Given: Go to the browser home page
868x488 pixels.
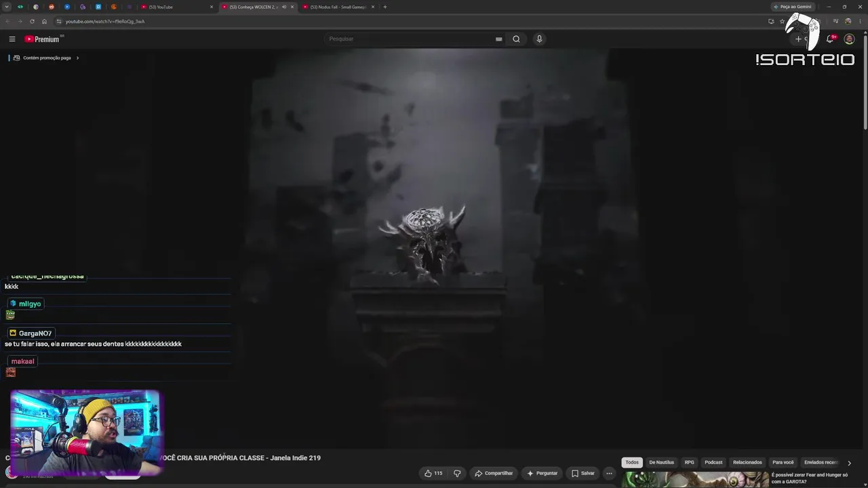Looking at the screenshot, I should pos(44,21).
